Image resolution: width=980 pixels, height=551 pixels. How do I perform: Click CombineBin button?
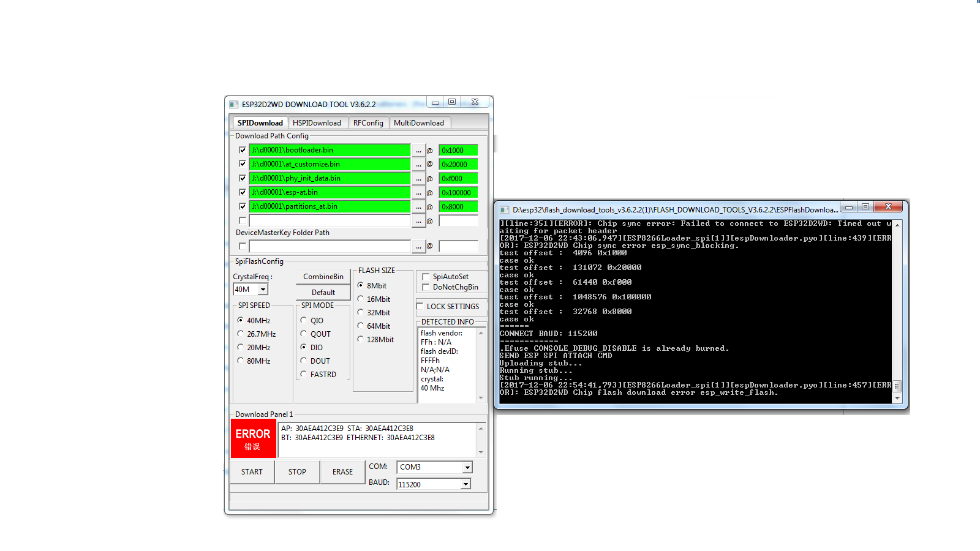point(323,277)
